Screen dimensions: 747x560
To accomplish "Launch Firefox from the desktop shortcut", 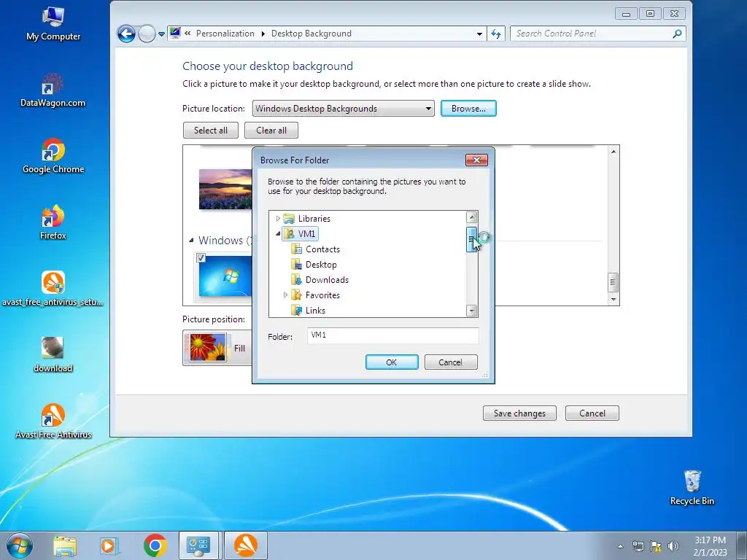I will pos(53,222).
